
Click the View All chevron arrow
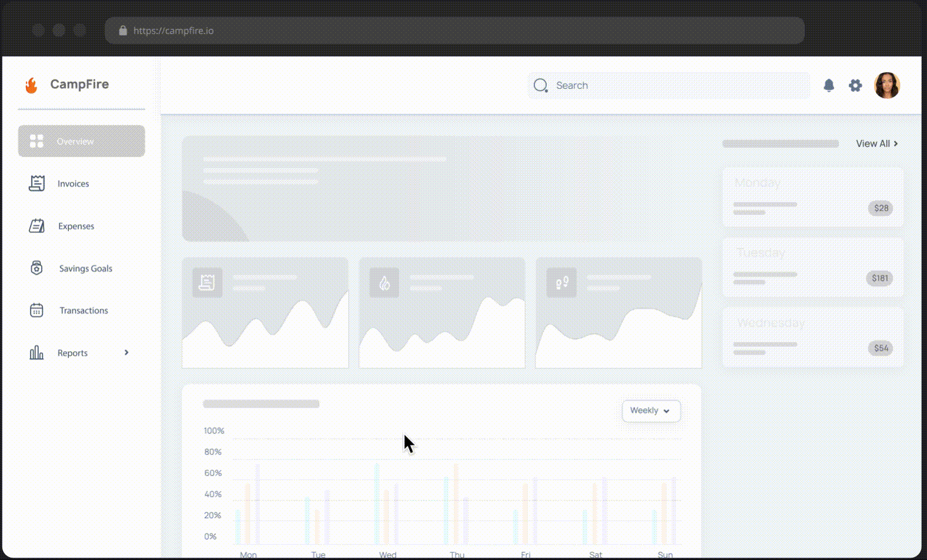pos(896,144)
